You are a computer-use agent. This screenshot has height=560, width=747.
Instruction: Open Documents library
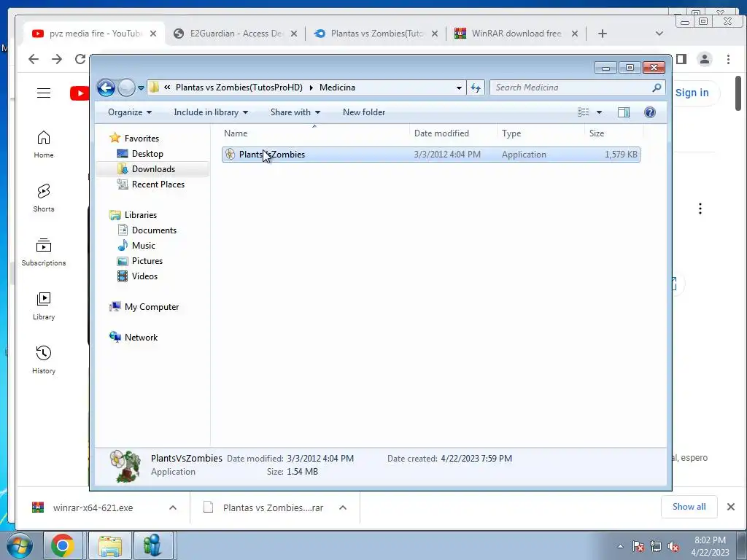(x=147, y=230)
